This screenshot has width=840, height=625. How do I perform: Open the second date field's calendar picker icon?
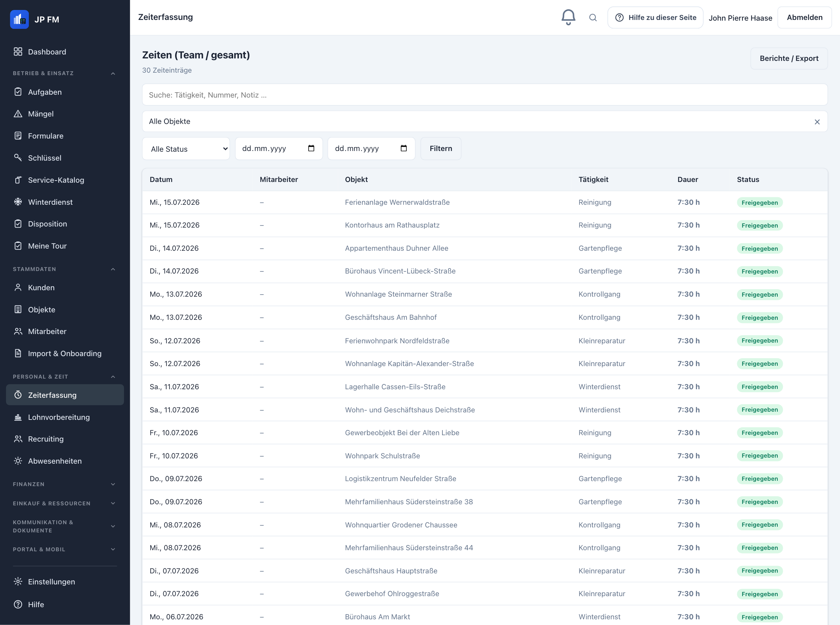point(403,148)
